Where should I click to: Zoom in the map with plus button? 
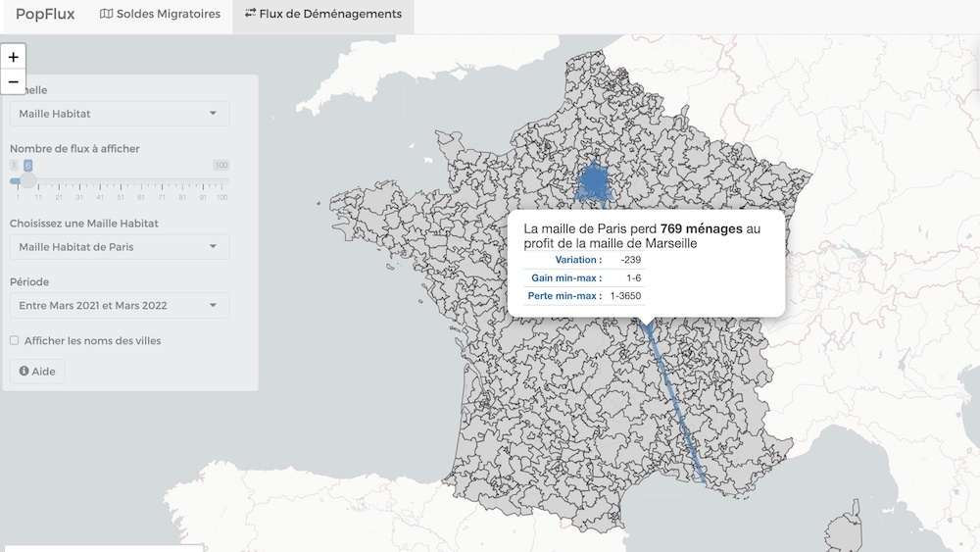[13, 57]
